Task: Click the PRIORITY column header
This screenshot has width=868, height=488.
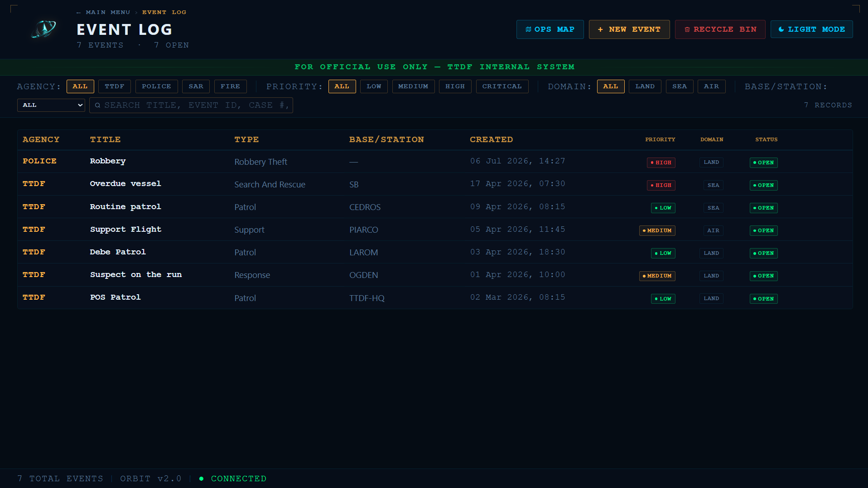Action: click(660, 139)
